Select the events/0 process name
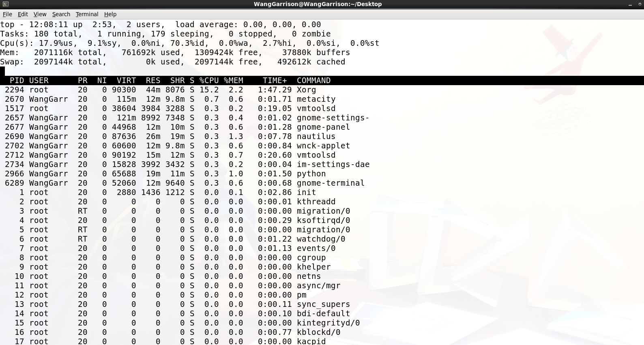The height and width of the screenshot is (345, 644). [x=316, y=249]
